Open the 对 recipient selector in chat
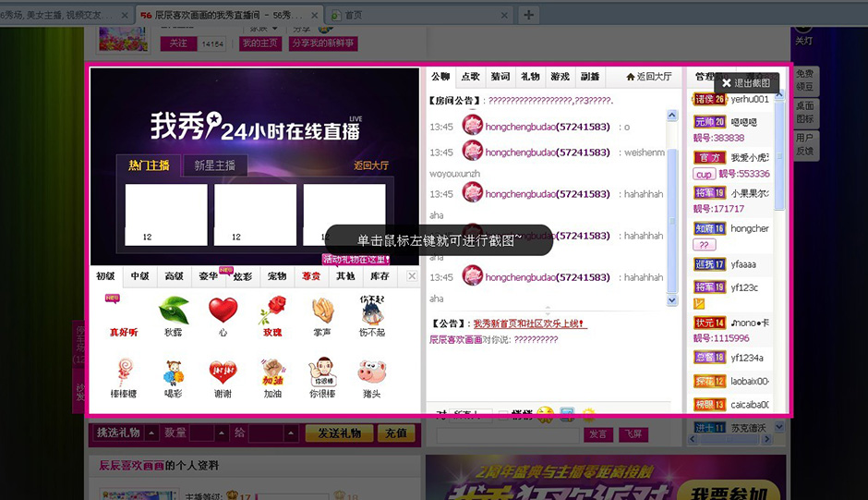Viewport: 868px width, 500px height. pos(472,415)
